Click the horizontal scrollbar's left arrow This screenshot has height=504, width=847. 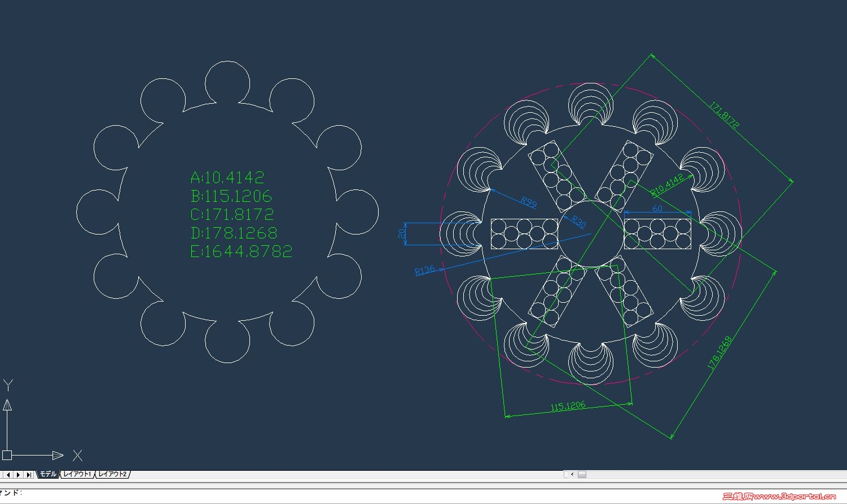(x=573, y=474)
